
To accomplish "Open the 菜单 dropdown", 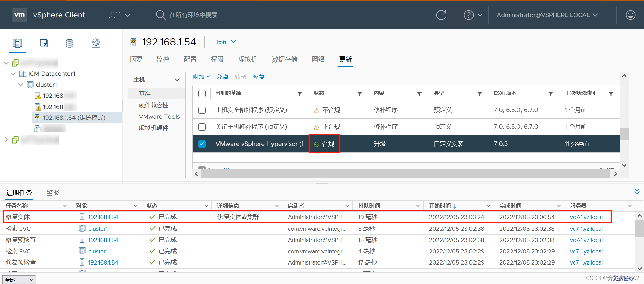I will click(x=119, y=15).
